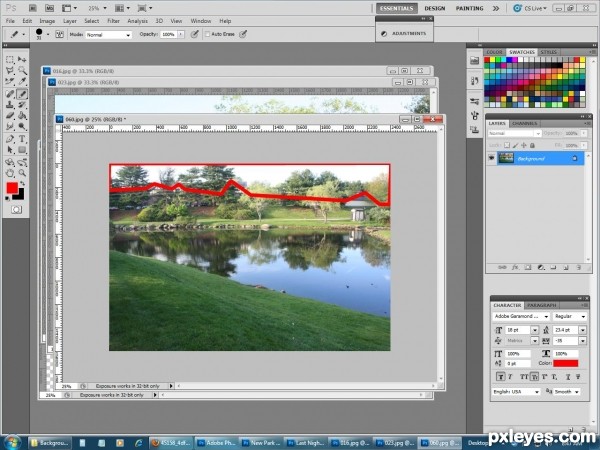600x450 pixels.
Task: Toggle Strikethrough in Character panel
Action: 578,377
